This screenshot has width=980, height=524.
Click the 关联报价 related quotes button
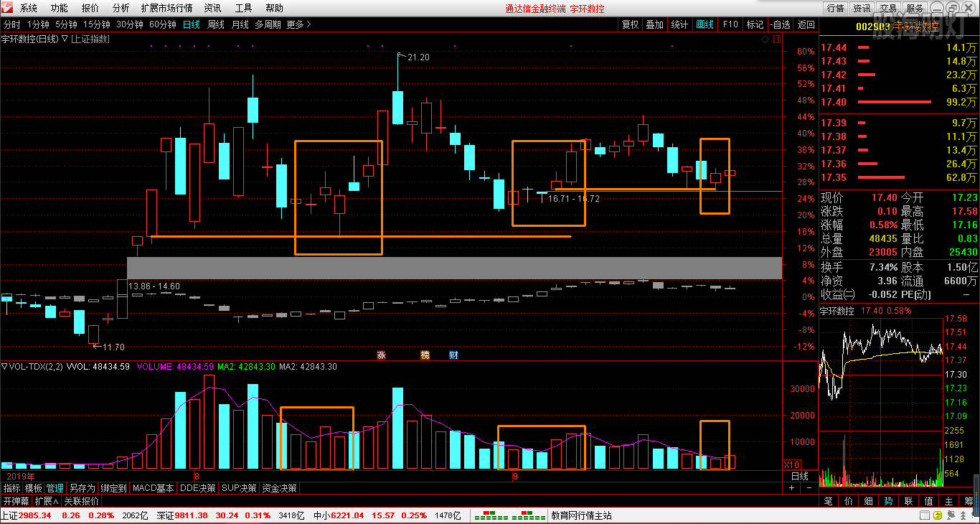(82, 501)
